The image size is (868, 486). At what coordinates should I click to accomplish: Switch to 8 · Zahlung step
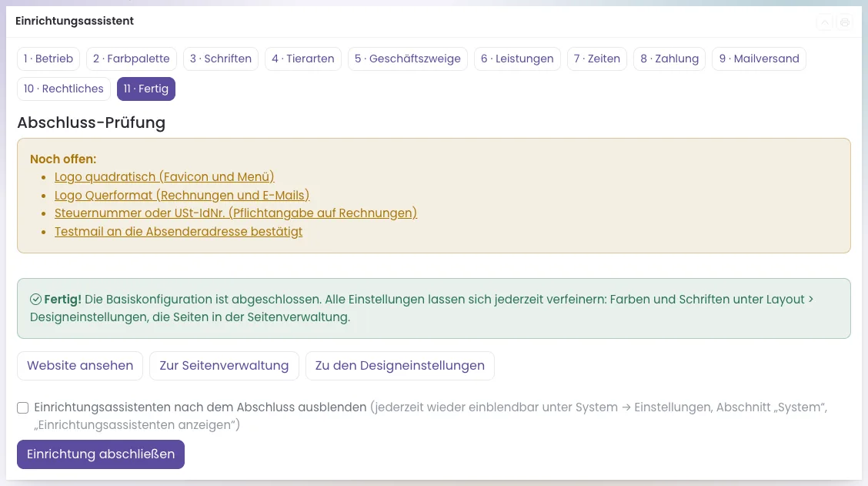coord(669,59)
